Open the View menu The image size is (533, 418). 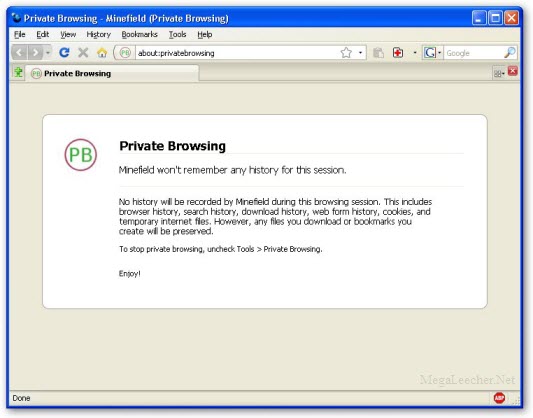point(68,34)
